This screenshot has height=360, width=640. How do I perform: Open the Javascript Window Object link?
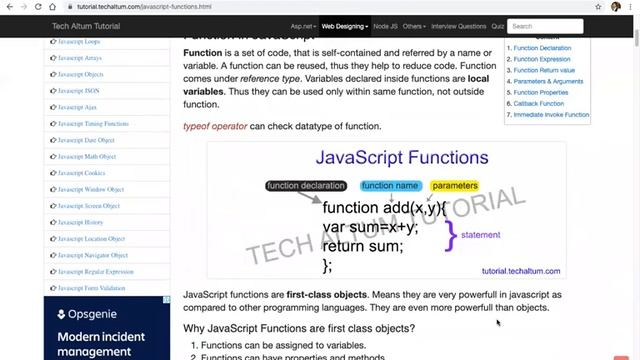(x=91, y=189)
